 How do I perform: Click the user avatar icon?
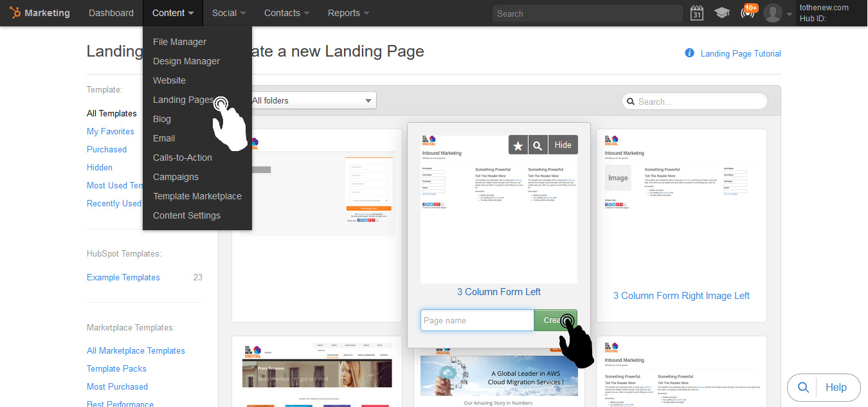click(x=773, y=13)
